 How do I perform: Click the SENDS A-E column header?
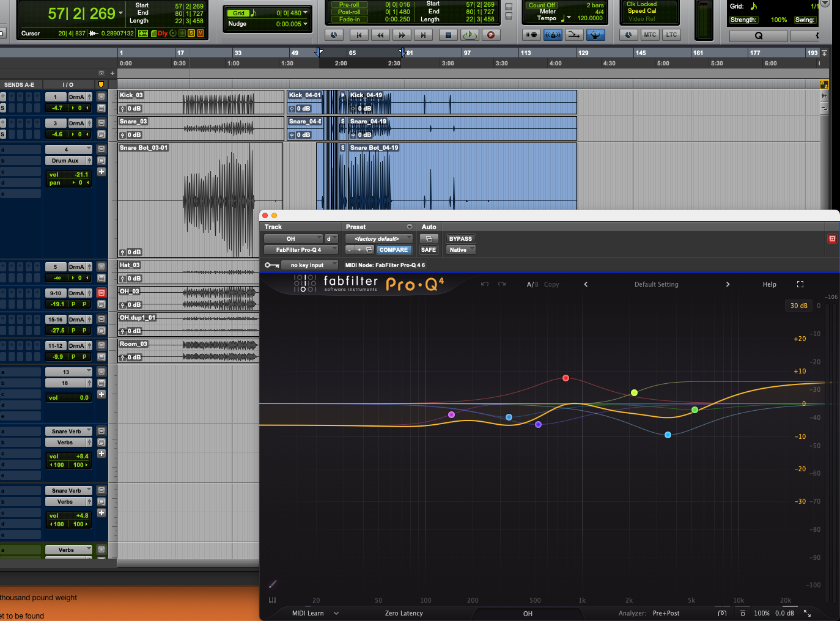point(19,85)
